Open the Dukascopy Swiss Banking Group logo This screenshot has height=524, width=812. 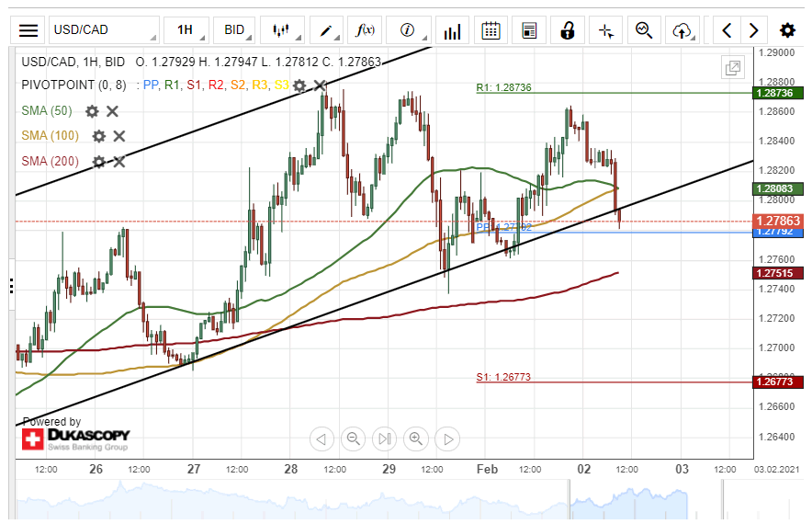coord(75,439)
